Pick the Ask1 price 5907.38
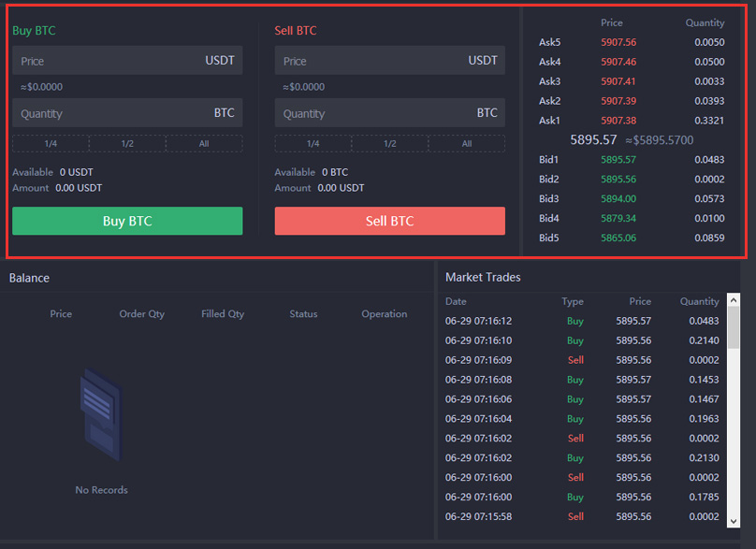The width and height of the screenshot is (756, 549). [618, 121]
